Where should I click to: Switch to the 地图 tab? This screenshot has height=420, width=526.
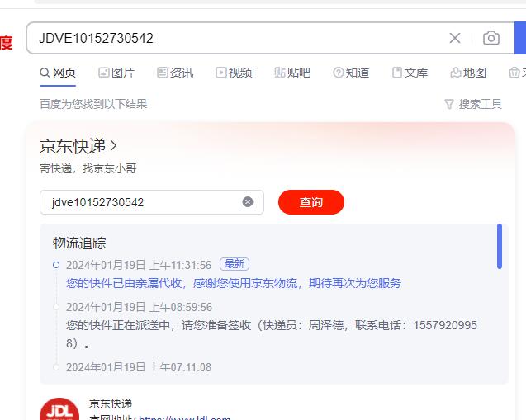tap(468, 73)
